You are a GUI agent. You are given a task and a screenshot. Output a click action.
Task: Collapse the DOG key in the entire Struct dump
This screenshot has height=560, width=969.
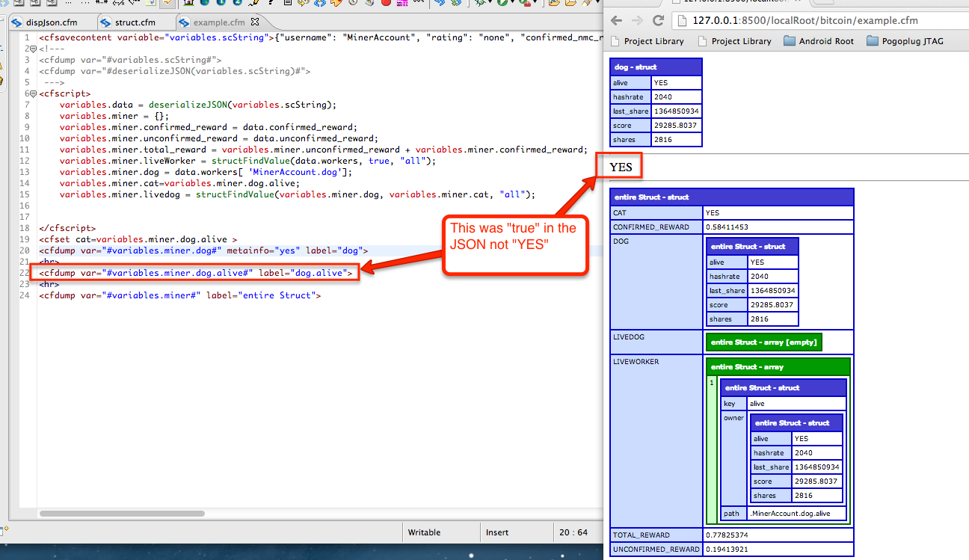[656, 281]
